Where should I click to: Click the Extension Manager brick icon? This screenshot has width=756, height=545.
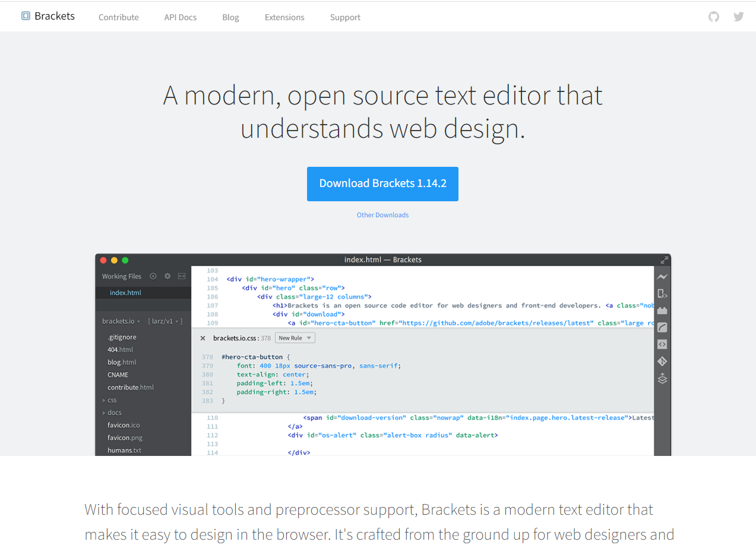tap(662, 310)
